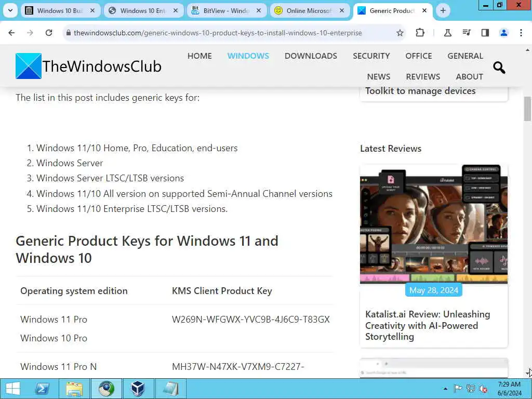Click the page vertical scrollbar thumb
Image resolution: width=532 pixels, height=399 pixels.
point(527,109)
